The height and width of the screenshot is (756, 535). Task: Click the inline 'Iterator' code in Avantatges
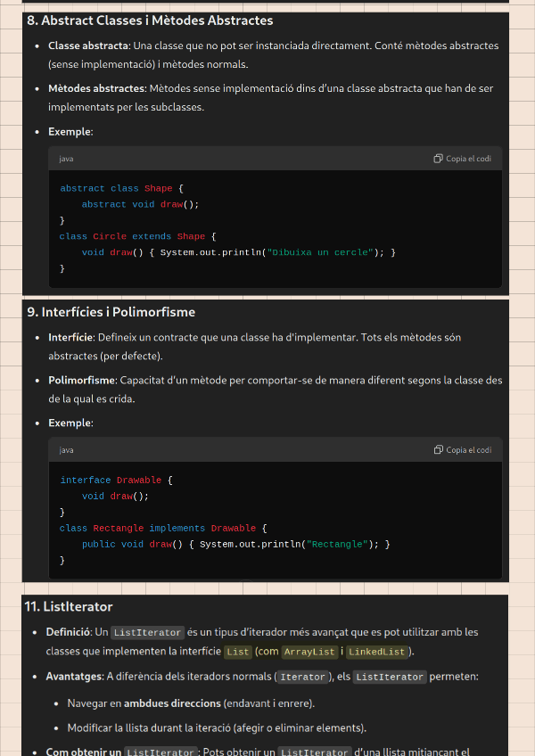(302, 678)
